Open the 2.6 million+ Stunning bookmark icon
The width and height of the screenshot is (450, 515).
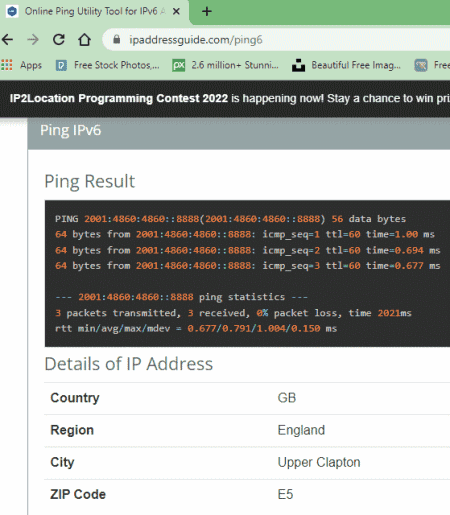(x=178, y=65)
